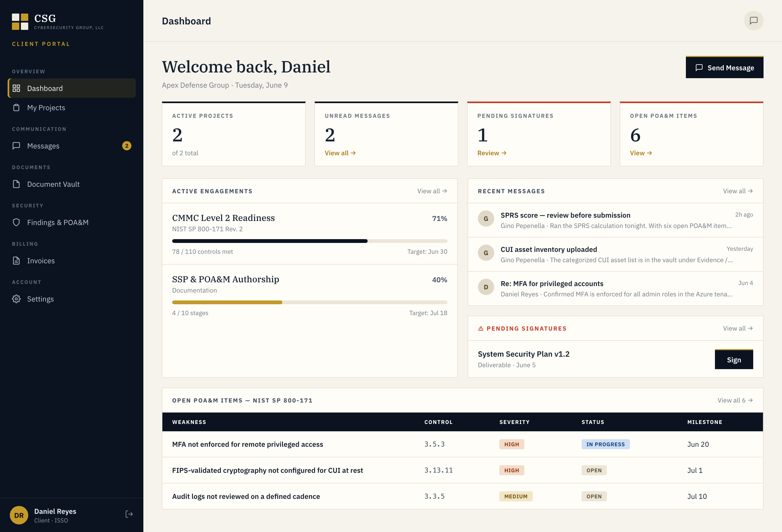Select the FIPS-validated cryptography weakness row
This screenshot has height=532, width=782.
point(462,470)
